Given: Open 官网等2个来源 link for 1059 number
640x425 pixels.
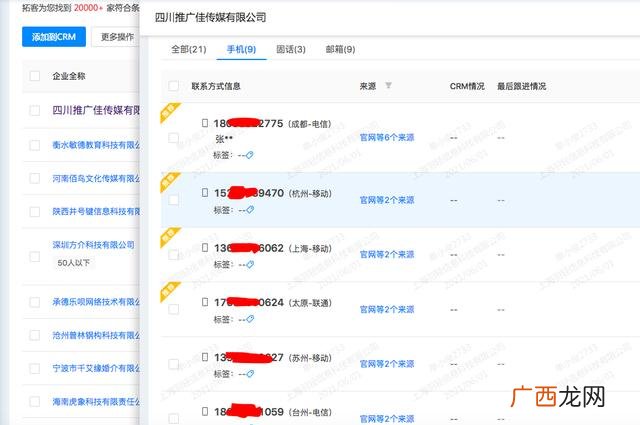Looking at the screenshot, I should pyautogui.click(x=387, y=418).
